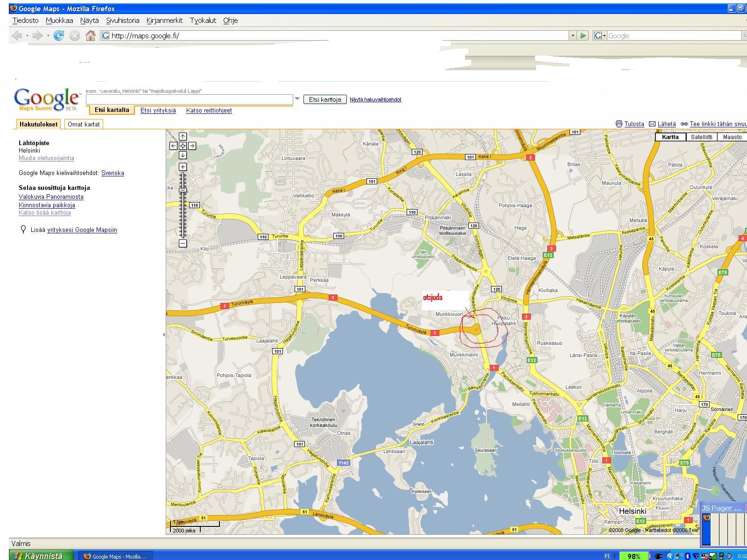
Task: Pan the map up with arrow button
Action: pyautogui.click(x=183, y=136)
